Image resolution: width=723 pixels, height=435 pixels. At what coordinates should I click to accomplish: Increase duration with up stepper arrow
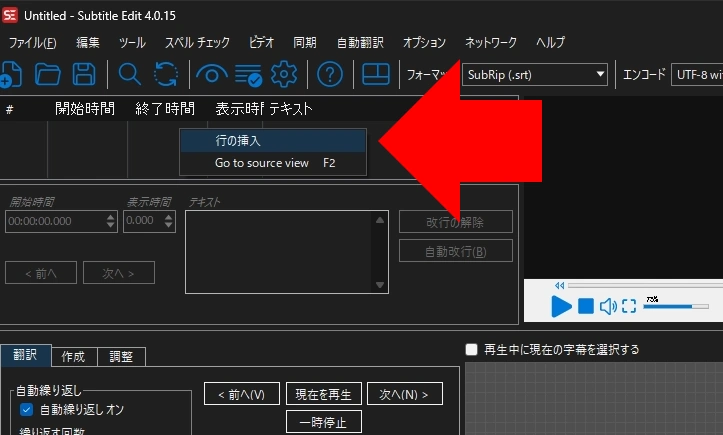click(x=169, y=217)
